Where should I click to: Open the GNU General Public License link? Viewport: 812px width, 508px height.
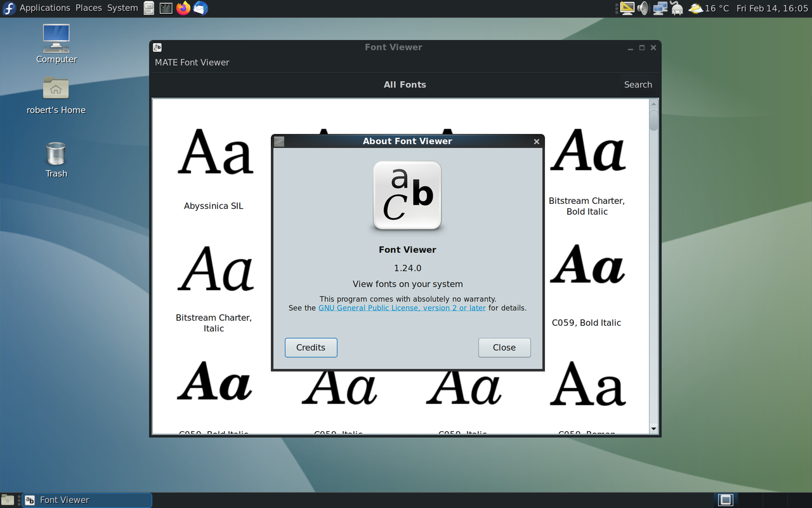(x=402, y=308)
